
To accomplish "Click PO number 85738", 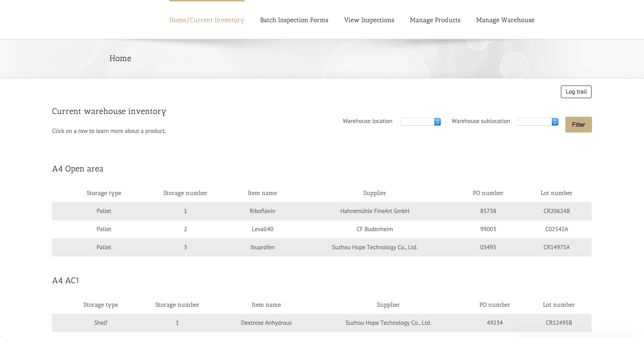I will 488,211.
